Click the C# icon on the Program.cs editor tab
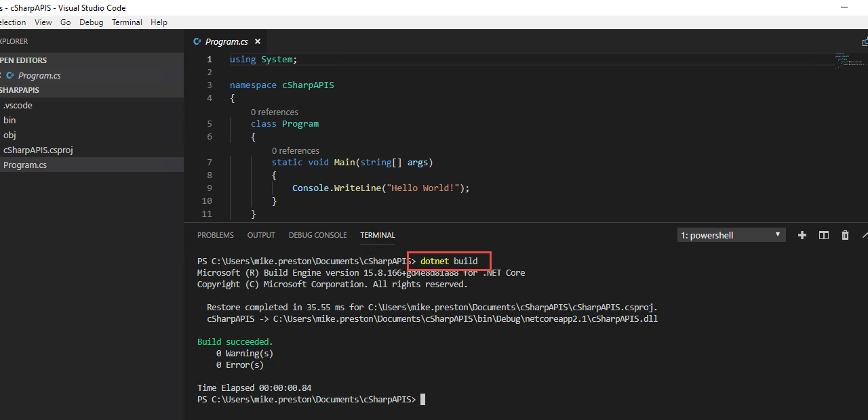Image resolution: width=868 pixels, height=420 pixels. tap(197, 41)
